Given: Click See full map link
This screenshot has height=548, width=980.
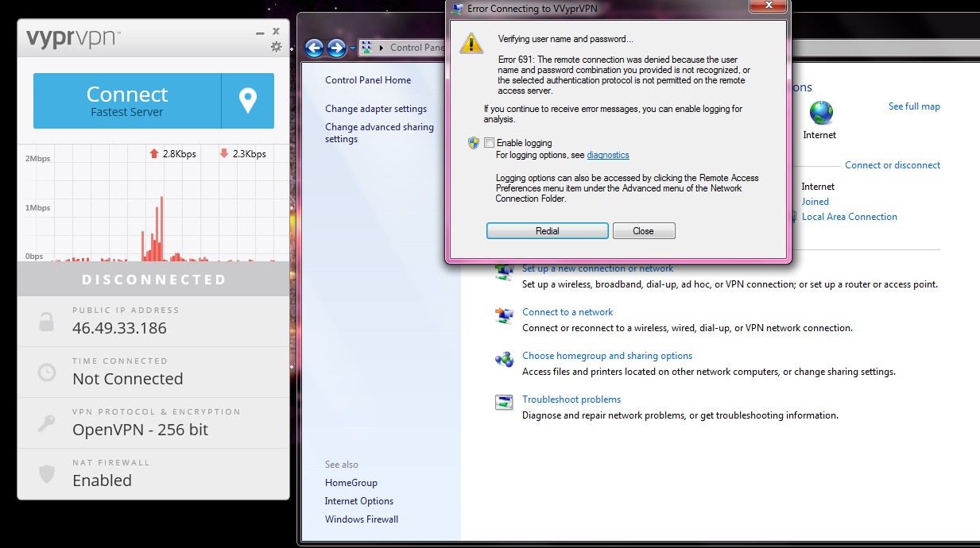Looking at the screenshot, I should point(914,106).
